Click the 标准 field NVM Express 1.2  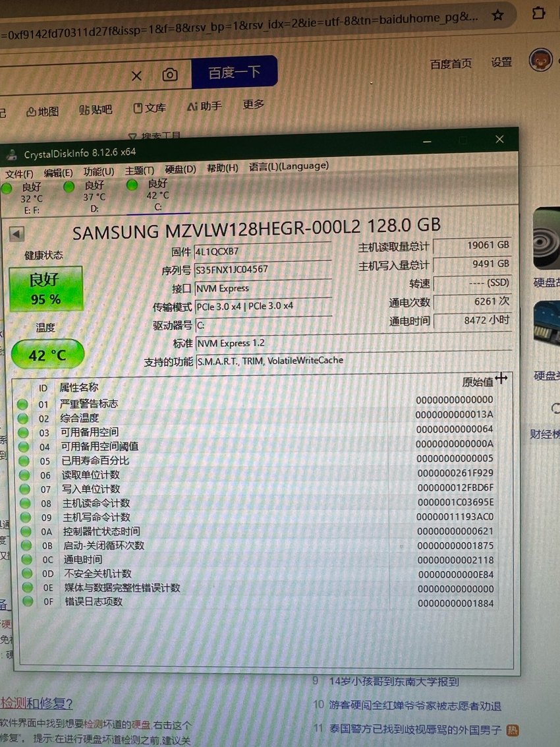[x=354, y=342]
